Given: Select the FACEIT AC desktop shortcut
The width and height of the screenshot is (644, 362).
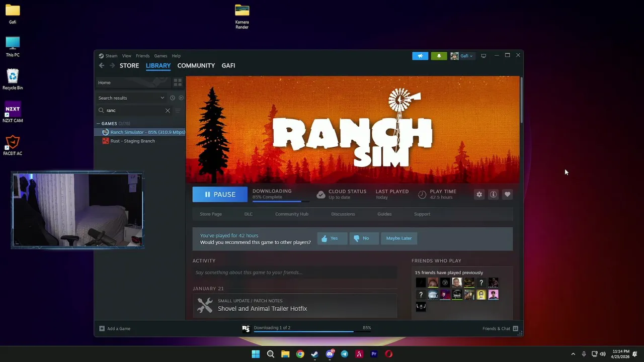Looking at the screenshot, I should [13, 145].
